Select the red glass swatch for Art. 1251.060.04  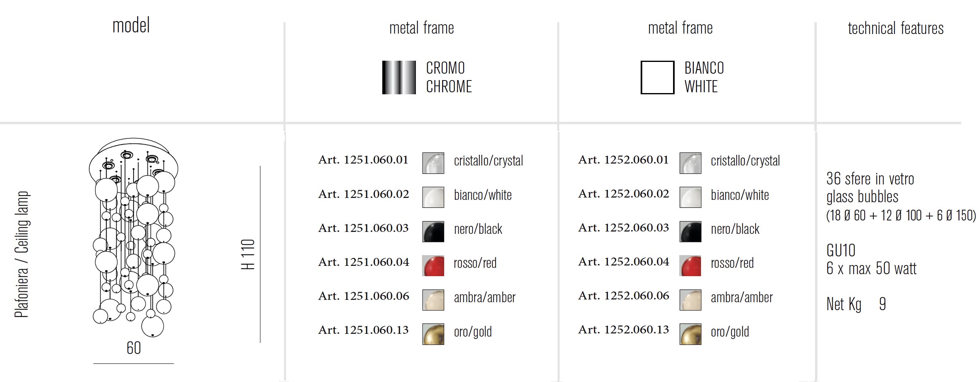click(433, 265)
